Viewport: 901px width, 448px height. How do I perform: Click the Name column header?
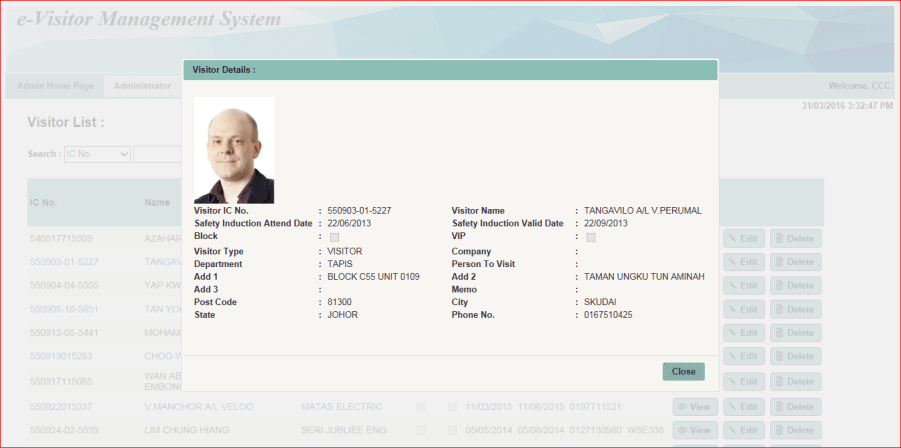(x=157, y=202)
